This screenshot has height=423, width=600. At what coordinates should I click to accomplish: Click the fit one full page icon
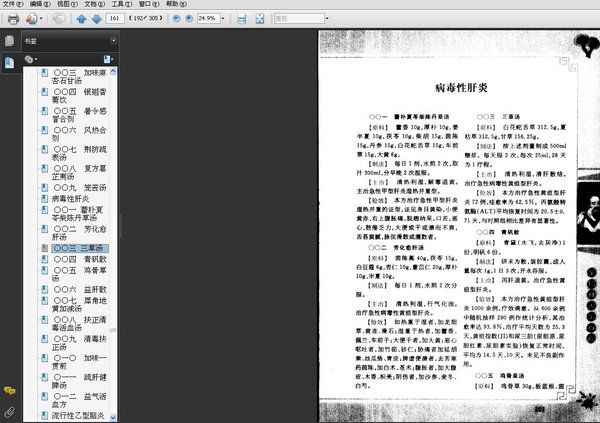[260, 18]
